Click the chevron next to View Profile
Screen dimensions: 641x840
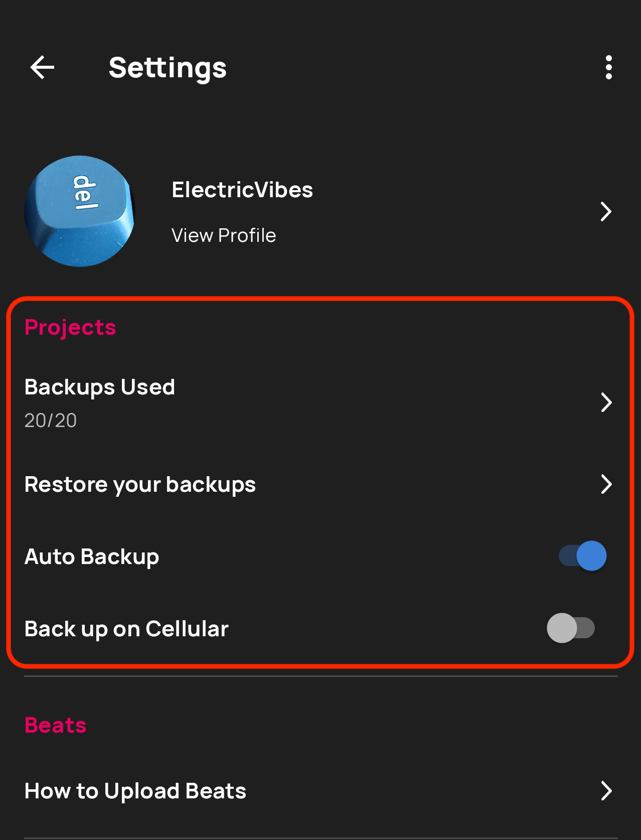tap(606, 212)
